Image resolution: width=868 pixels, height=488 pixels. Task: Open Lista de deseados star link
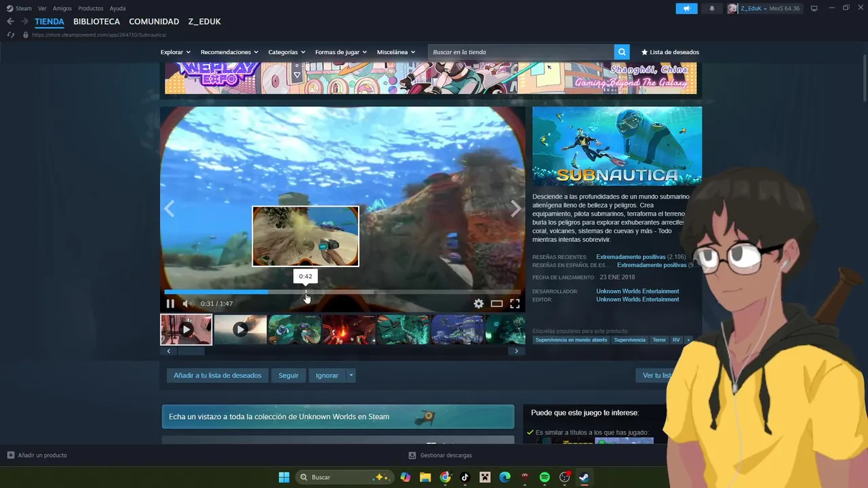[x=670, y=52]
